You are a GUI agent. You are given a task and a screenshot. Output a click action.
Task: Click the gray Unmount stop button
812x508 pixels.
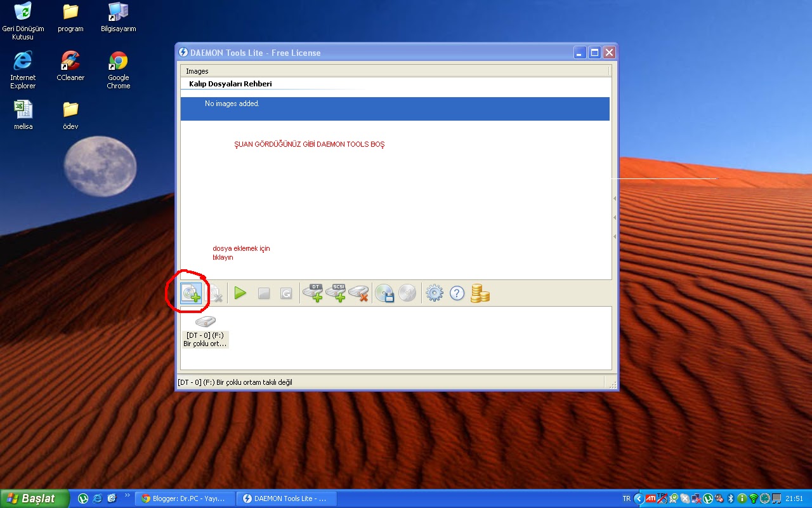tap(264, 293)
